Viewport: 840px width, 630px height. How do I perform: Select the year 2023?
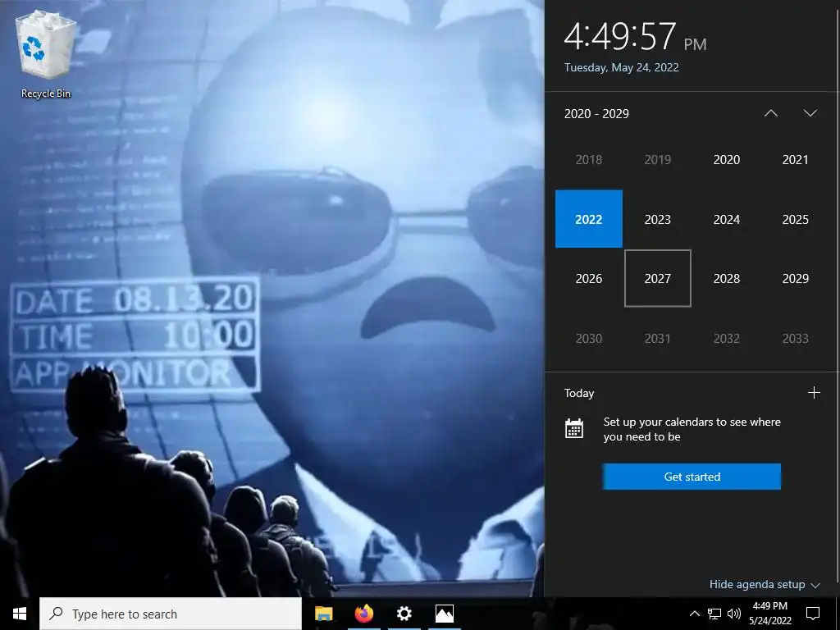pyautogui.click(x=657, y=219)
